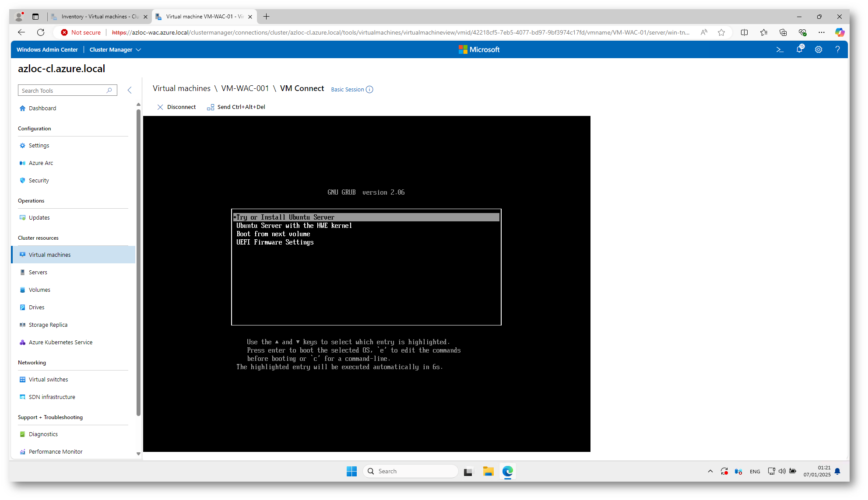Viewport: 868px width, 500px height.
Task: Open a new browser tab
Action: (x=266, y=17)
